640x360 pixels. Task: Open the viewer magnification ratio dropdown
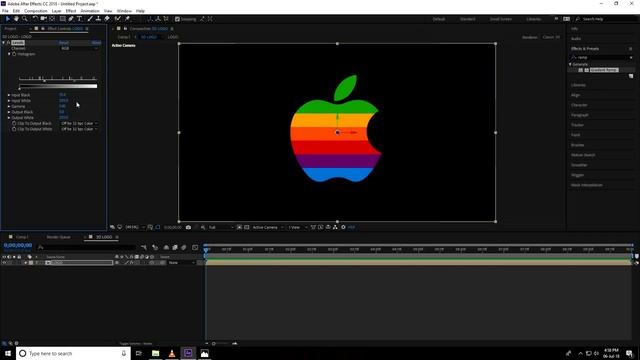pyautogui.click(x=135, y=227)
